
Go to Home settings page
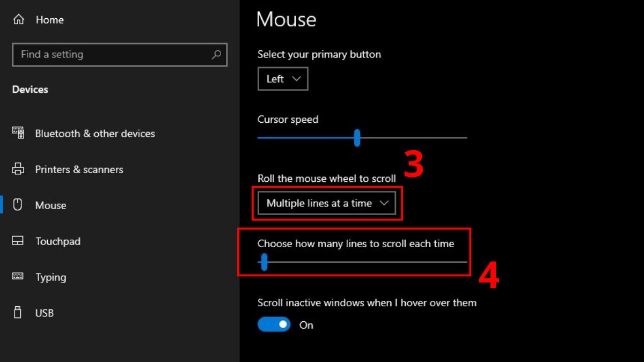tap(49, 20)
